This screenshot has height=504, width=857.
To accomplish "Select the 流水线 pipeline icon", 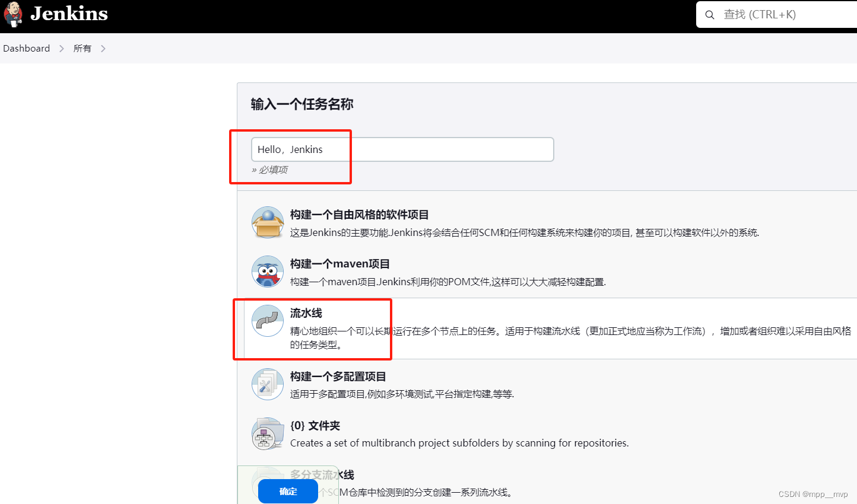I will (267, 322).
